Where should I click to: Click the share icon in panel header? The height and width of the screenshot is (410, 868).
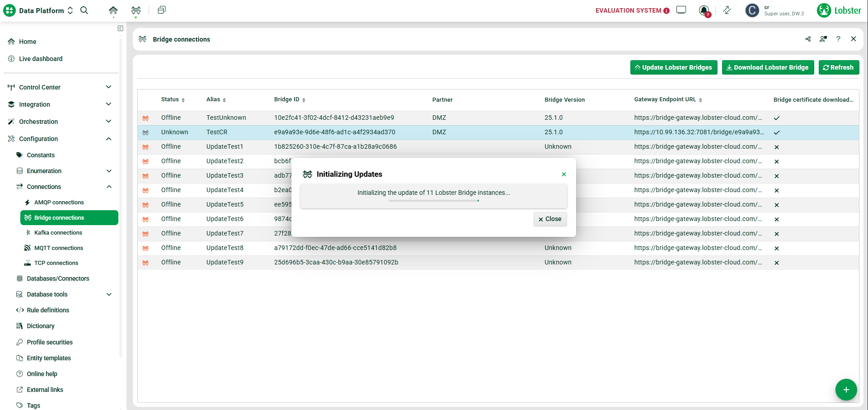(x=808, y=39)
